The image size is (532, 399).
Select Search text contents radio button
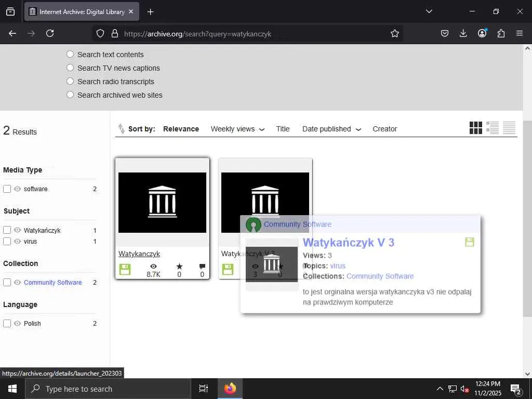tap(70, 54)
